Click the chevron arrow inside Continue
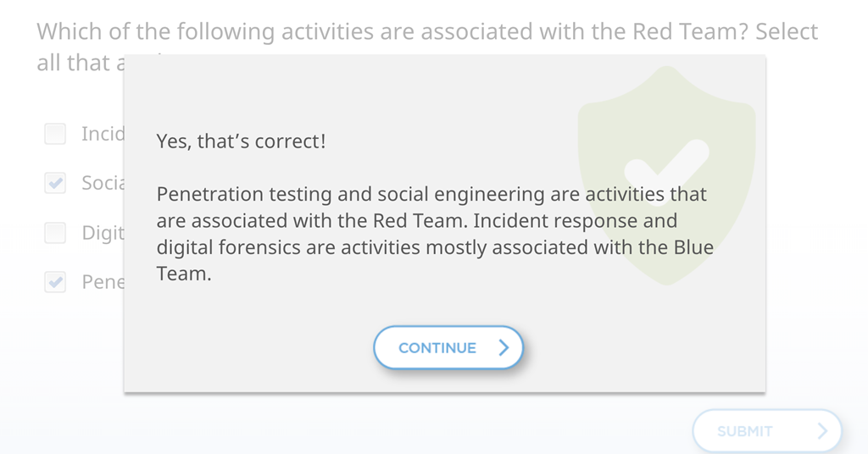 pos(504,347)
